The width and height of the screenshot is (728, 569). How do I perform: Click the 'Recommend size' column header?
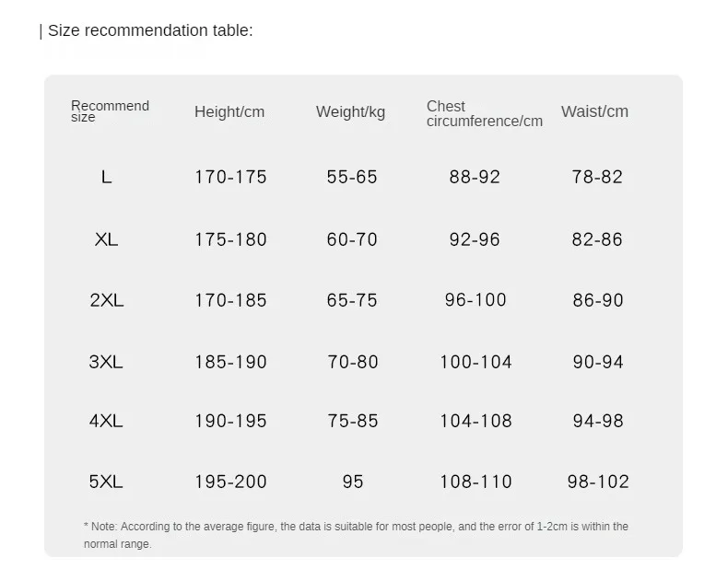click(110, 111)
